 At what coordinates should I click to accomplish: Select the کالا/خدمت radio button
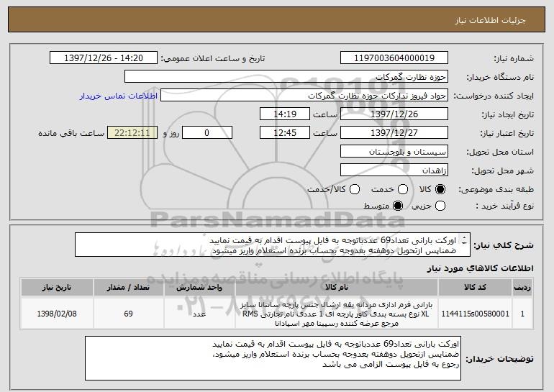pos(355,190)
